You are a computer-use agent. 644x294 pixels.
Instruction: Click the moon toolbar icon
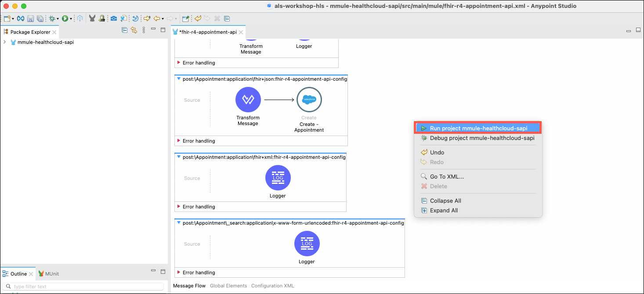point(135,18)
